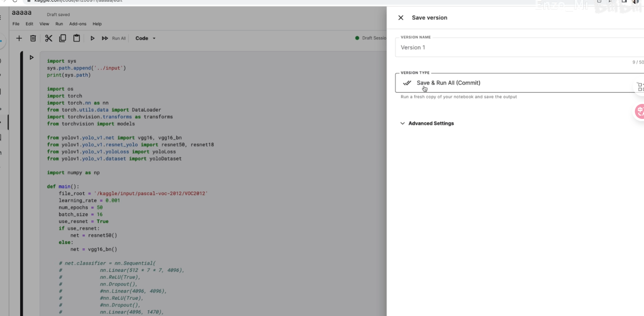Click the grid icon at panel's right edge
Image resolution: width=644 pixels, height=316 pixels.
point(640,87)
